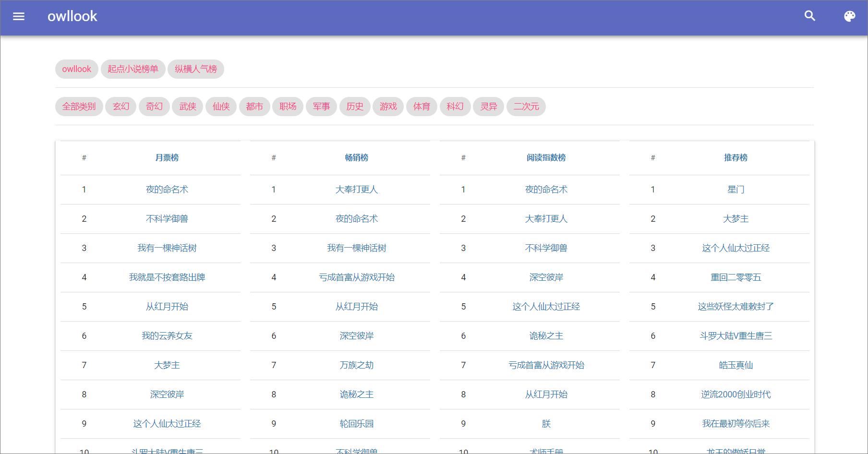Open 大梦主 in 推荐榜 rank 2

tap(736, 219)
